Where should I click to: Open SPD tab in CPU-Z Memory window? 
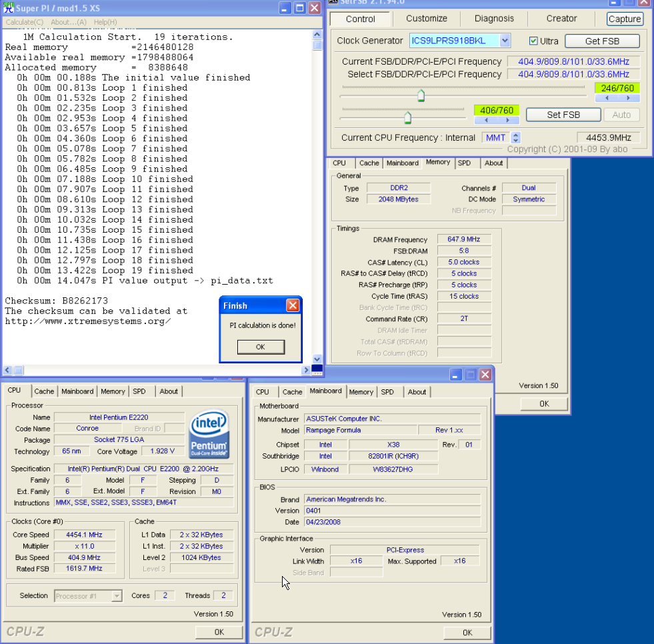pos(464,163)
